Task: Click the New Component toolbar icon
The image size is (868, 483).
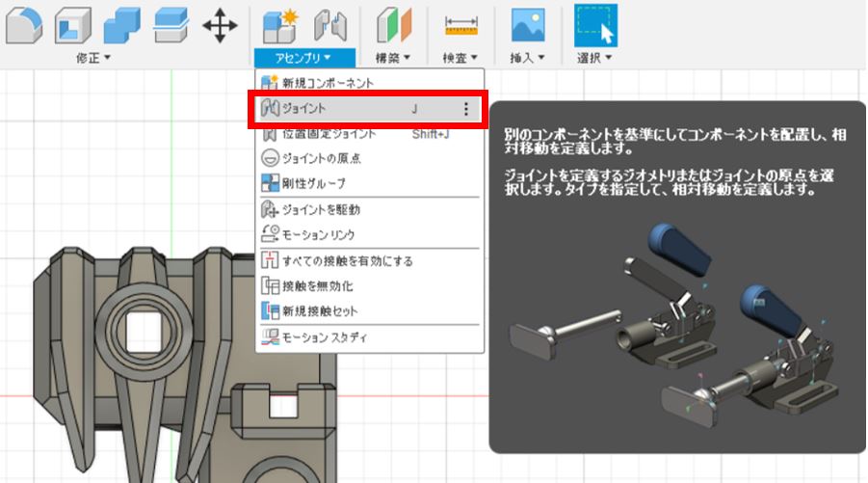Action: click(x=280, y=25)
